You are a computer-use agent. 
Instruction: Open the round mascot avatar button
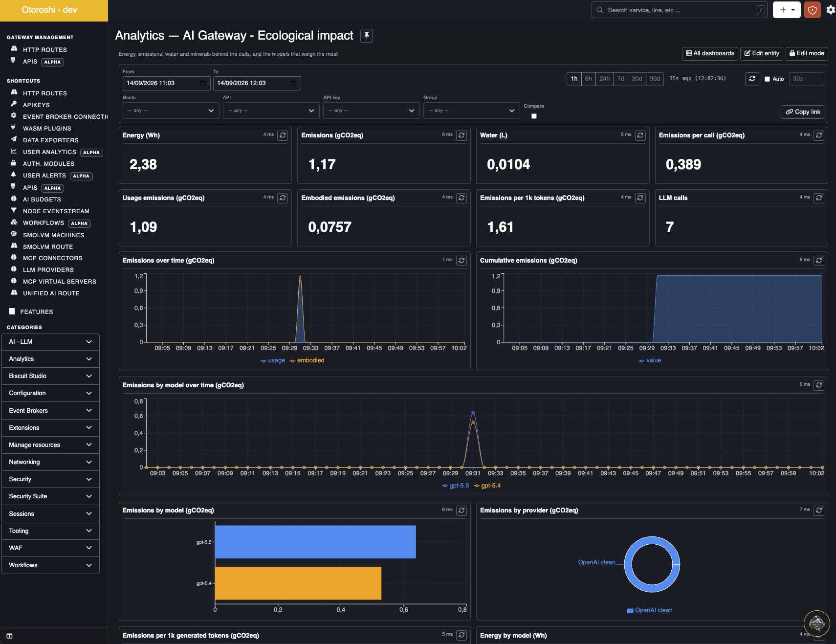click(816, 623)
